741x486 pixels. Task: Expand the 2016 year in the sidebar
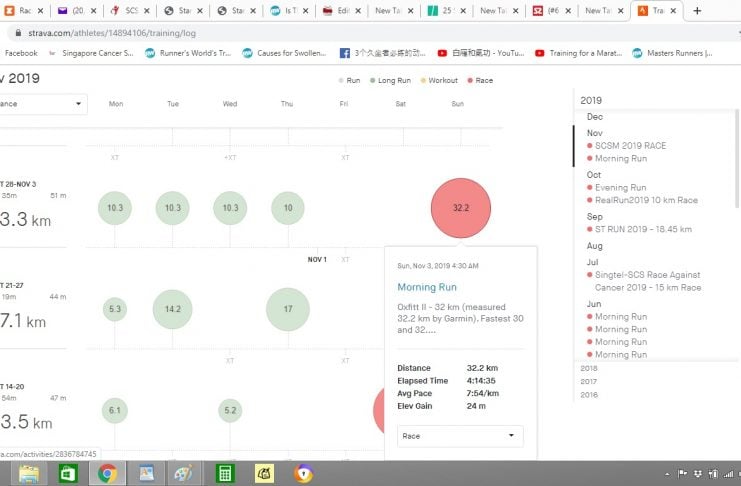pos(589,394)
